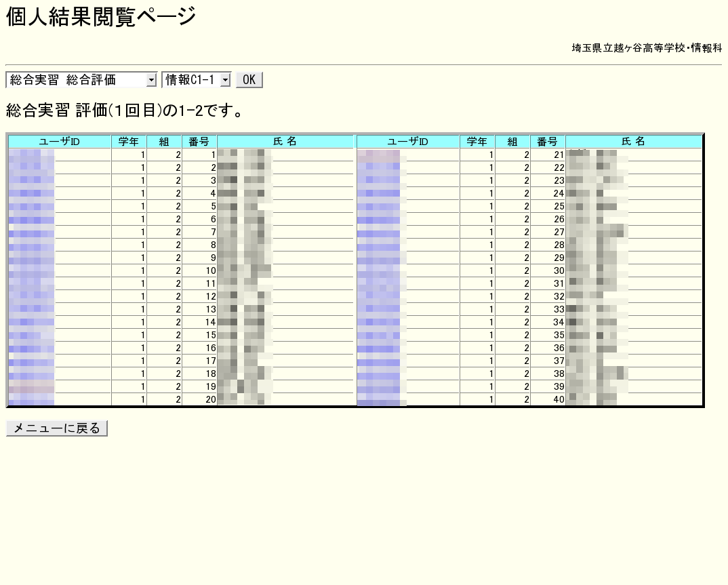Click the left table's ユーザID header
The image size is (728, 585).
(x=60, y=142)
